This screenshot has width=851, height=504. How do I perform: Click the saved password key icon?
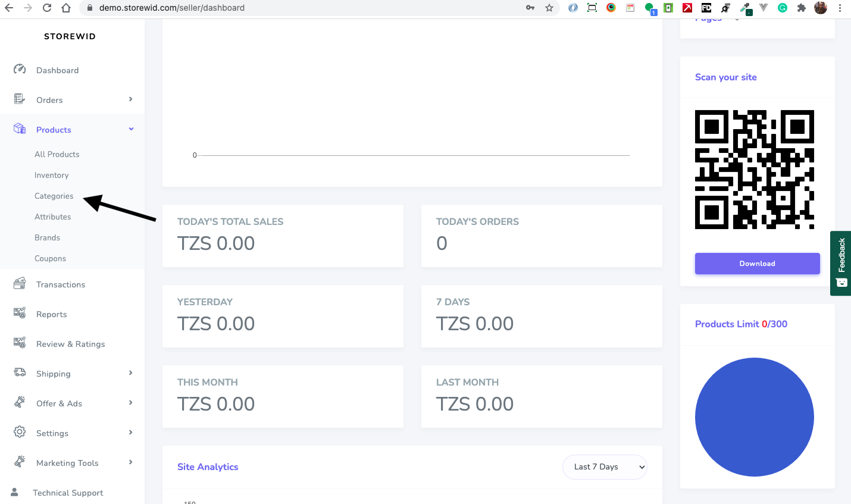(x=530, y=8)
